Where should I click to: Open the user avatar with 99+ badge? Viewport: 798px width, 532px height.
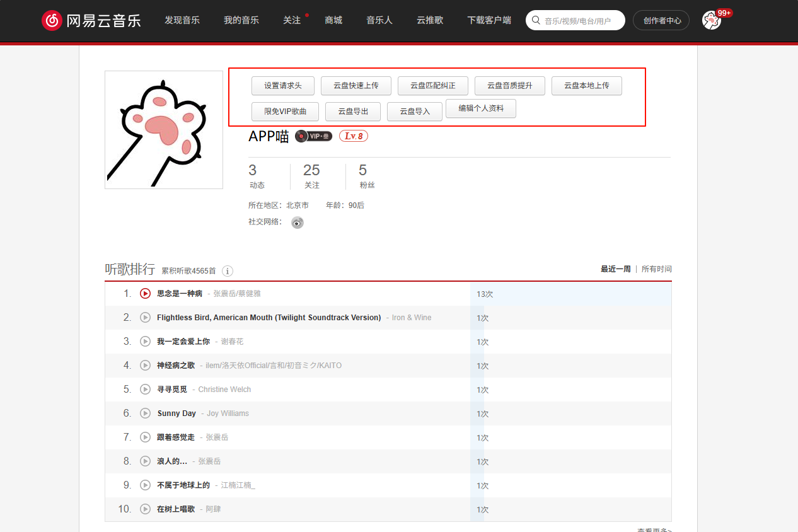pyautogui.click(x=712, y=21)
